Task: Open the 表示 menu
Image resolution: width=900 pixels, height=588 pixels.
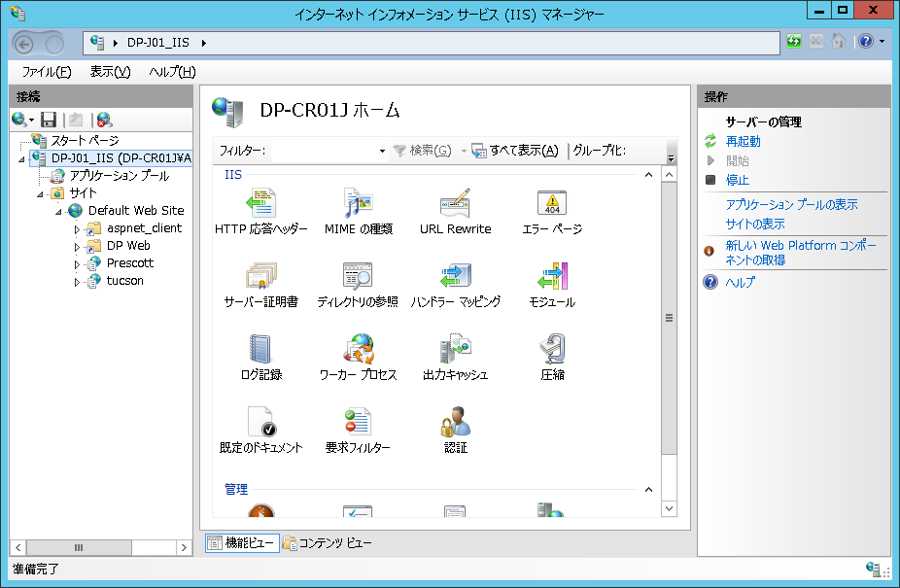Action: 110,72
